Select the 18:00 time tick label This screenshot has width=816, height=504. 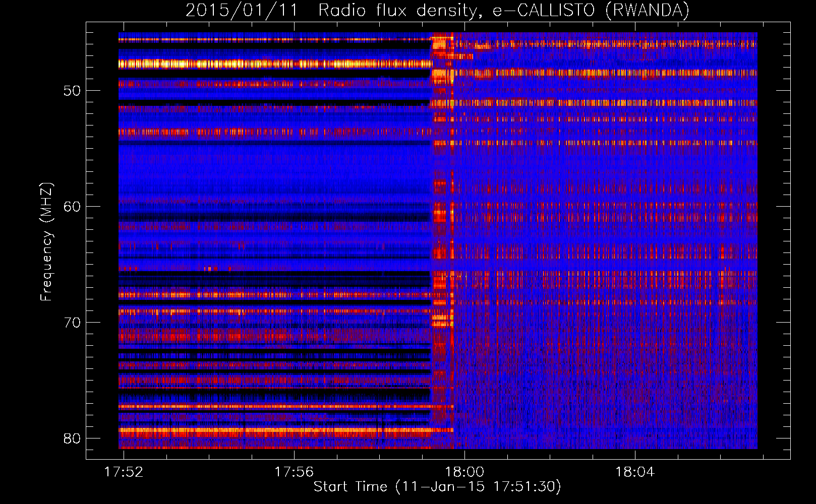(464, 472)
